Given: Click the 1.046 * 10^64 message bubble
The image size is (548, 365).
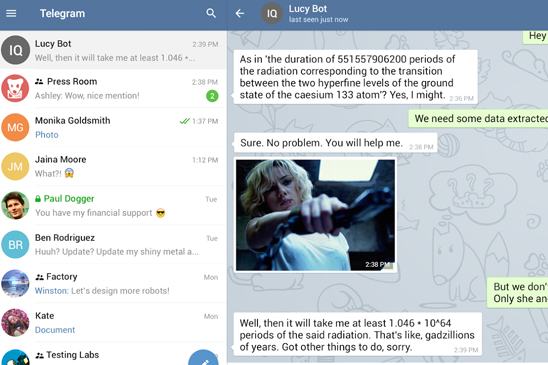Looking at the screenshot, I should [358, 335].
